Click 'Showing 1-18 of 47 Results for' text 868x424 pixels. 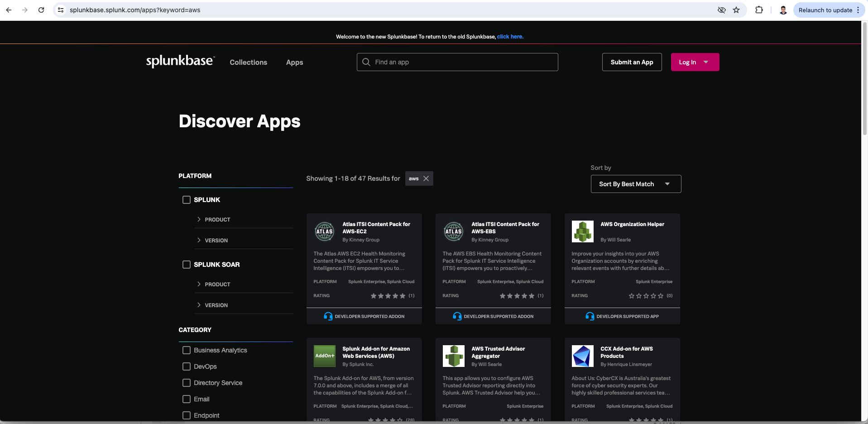coord(353,178)
